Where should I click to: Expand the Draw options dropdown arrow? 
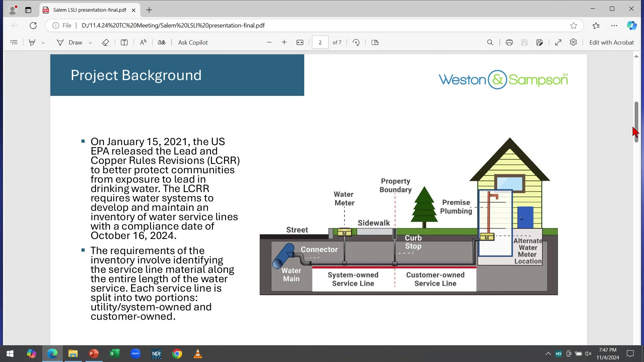click(x=90, y=43)
